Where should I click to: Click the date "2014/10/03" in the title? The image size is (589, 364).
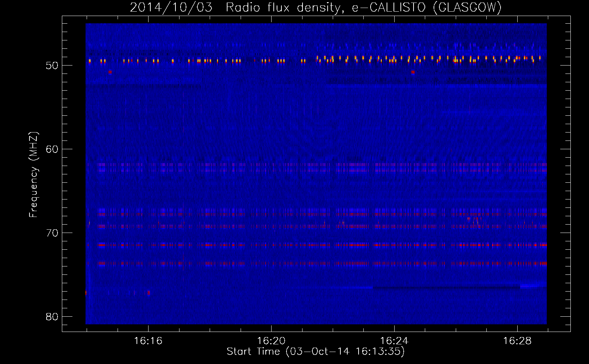click(171, 7)
